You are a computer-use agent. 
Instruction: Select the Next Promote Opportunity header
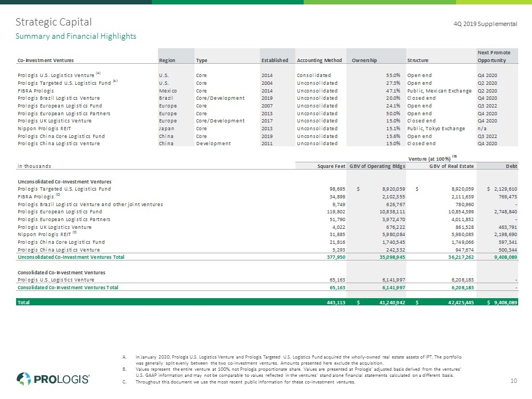click(494, 57)
